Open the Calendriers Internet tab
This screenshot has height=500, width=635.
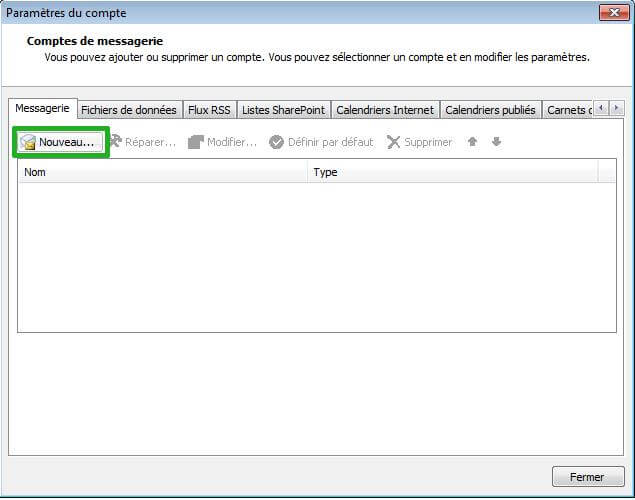point(385,110)
